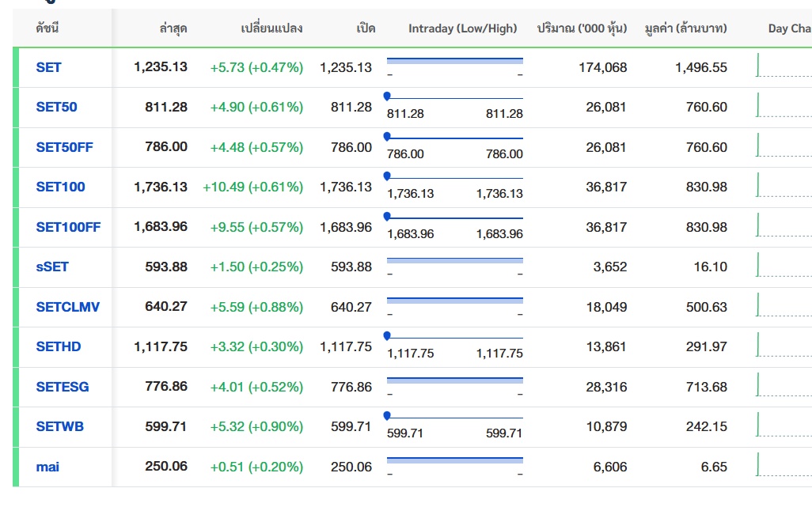Viewport: 812px width, 507px height.
Task: Click the SET change value +5.73 (+0.47%)
Action: [256, 67]
